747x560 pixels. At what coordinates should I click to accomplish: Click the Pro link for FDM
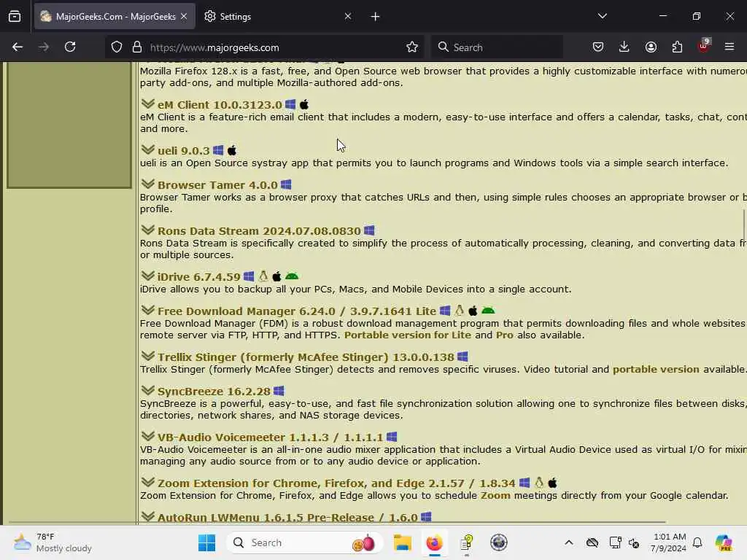point(505,335)
